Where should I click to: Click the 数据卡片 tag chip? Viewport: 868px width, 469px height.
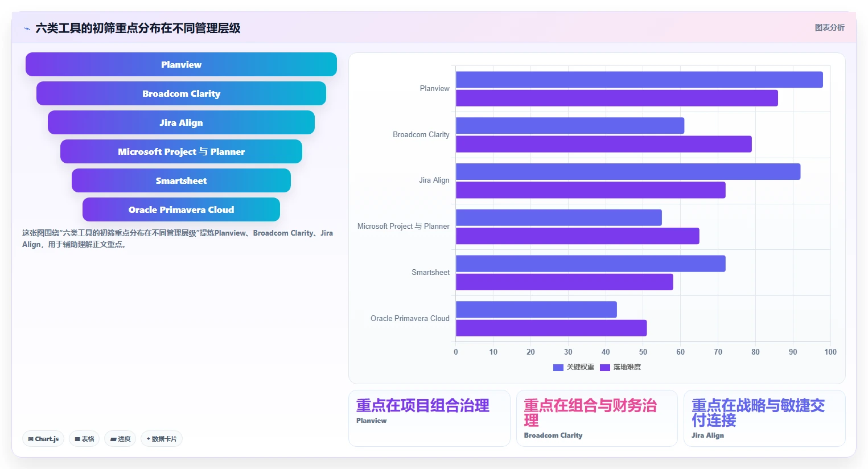coord(162,439)
